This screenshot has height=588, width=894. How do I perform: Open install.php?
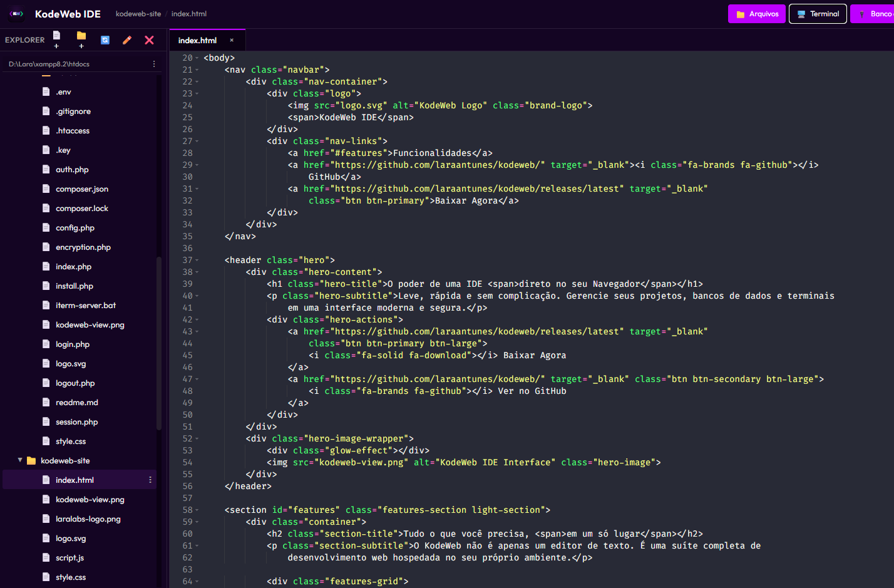[x=80, y=286]
